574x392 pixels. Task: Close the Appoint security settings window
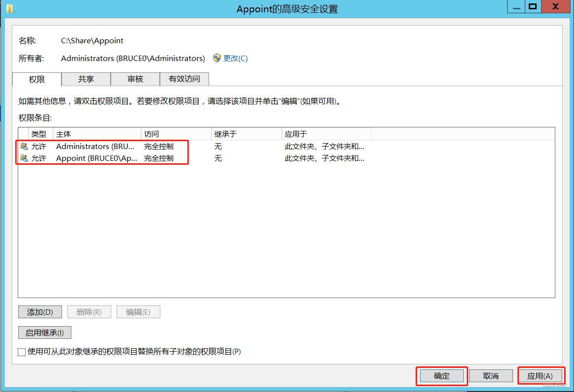pos(555,6)
